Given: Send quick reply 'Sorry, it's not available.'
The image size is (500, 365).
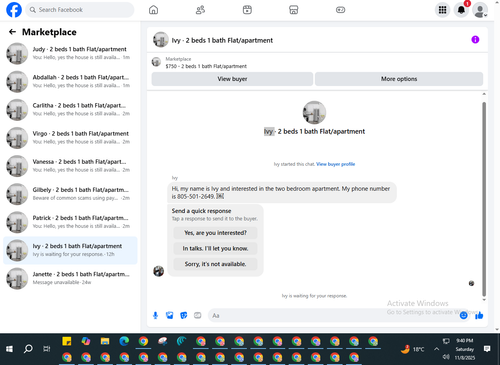Looking at the screenshot, I should tap(215, 264).
